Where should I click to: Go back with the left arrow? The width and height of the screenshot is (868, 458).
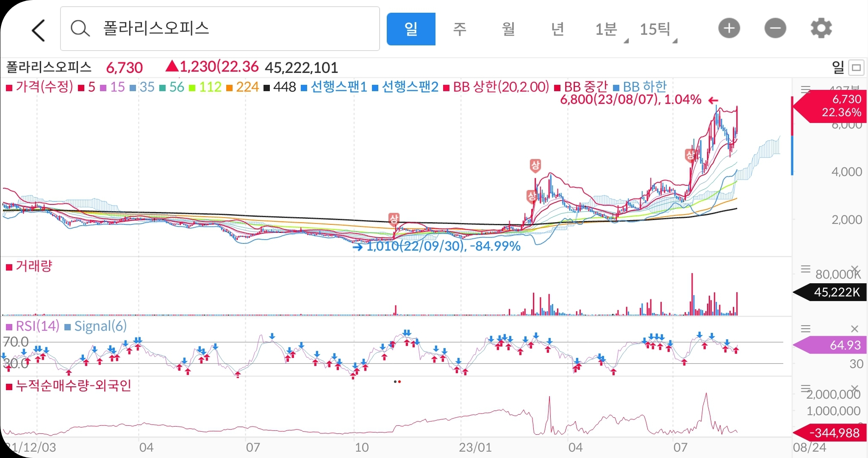(x=38, y=30)
